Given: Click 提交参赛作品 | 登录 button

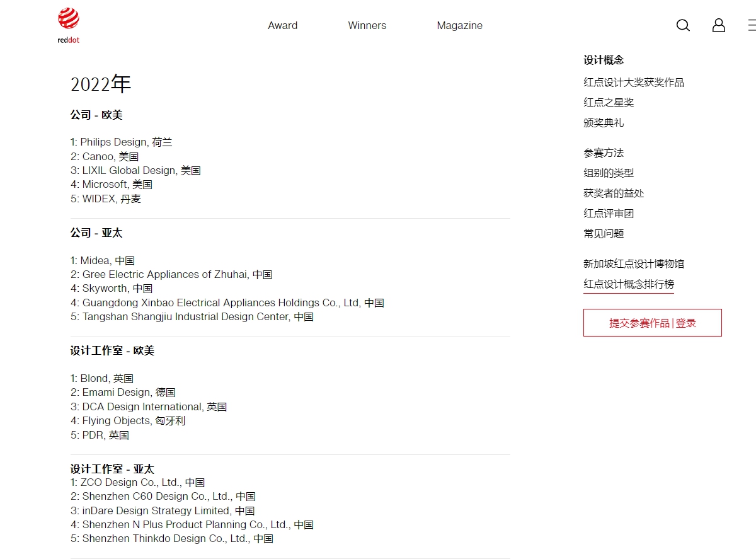Looking at the screenshot, I should [653, 323].
